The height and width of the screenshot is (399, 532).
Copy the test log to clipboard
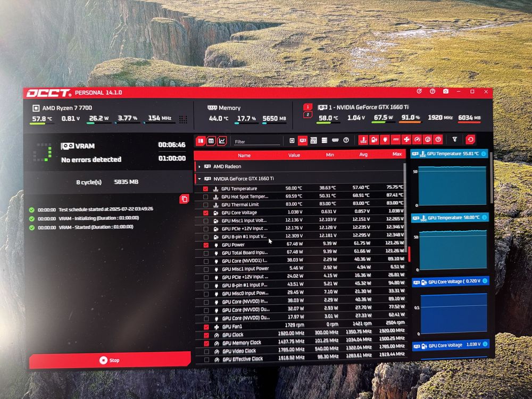[x=184, y=199]
